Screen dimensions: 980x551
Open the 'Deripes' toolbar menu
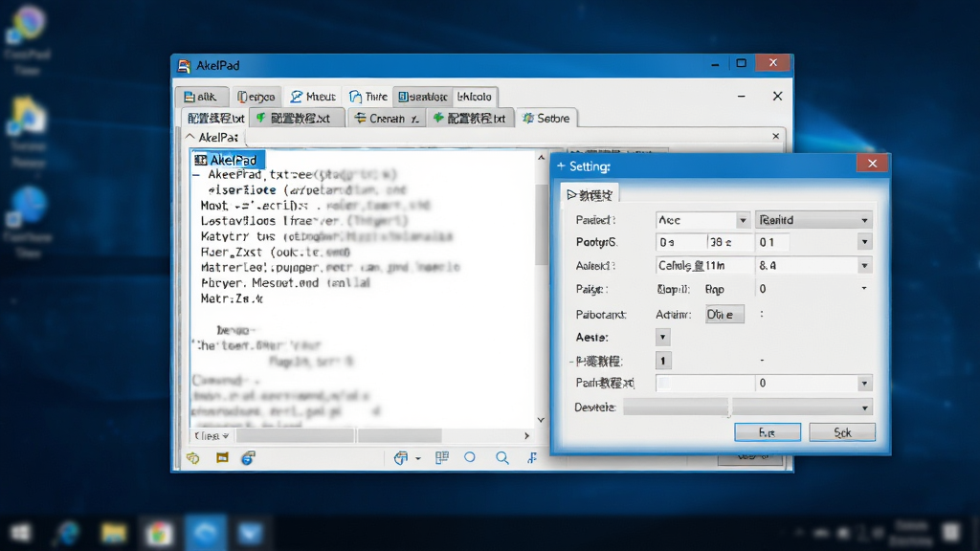[x=256, y=97]
